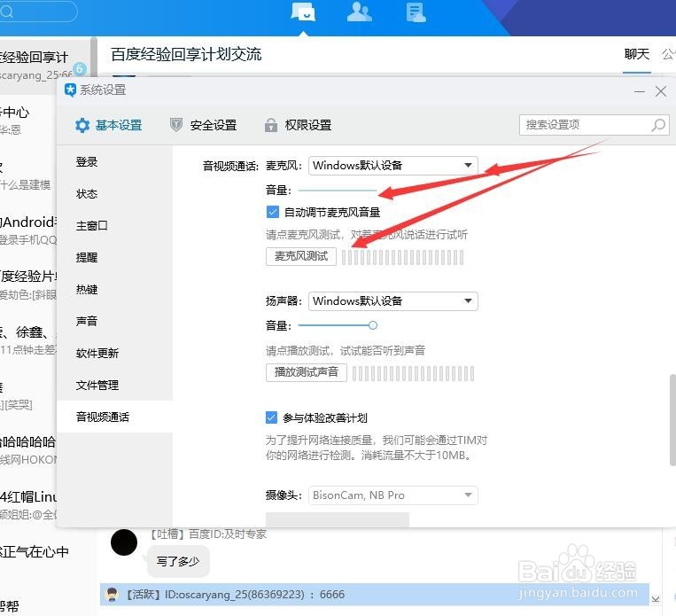This screenshot has height=616, width=676.
Task: Select 主窗口 in settings sidebar
Action: (x=114, y=226)
